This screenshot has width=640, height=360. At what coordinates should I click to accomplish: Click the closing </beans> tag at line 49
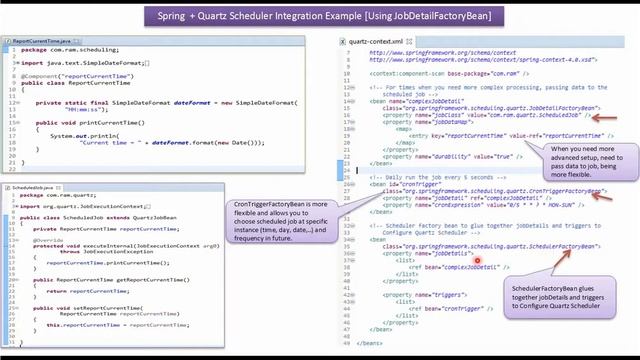pyautogui.click(x=369, y=343)
